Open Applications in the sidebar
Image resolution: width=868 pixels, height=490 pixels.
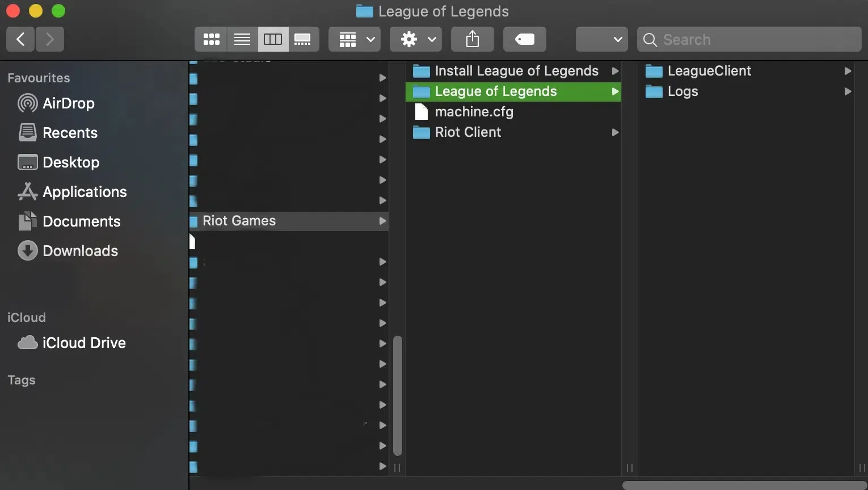pyautogui.click(x=72, y=192)
